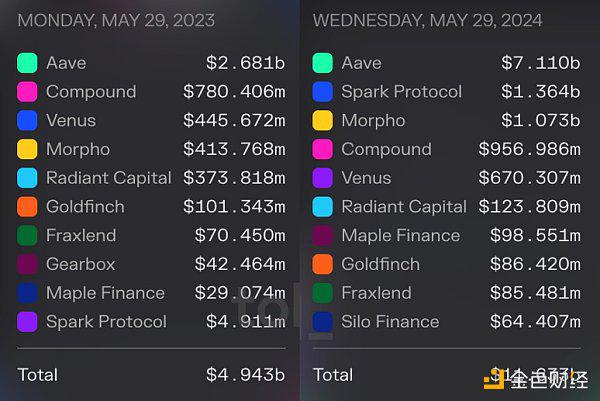Click the Total label in 2024 panel

333,375
